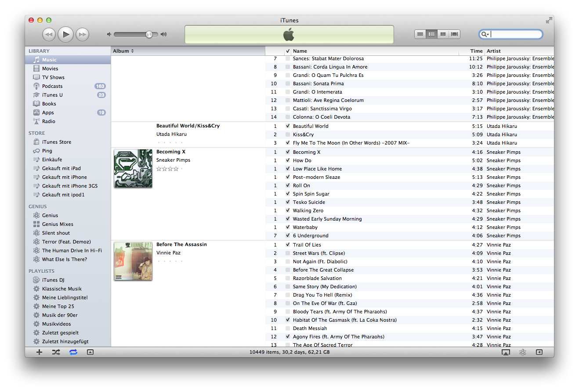Turn on shuffle in the bottom bar
The image size is (579, 392).
pyautogui.click(x=56, y=352)
